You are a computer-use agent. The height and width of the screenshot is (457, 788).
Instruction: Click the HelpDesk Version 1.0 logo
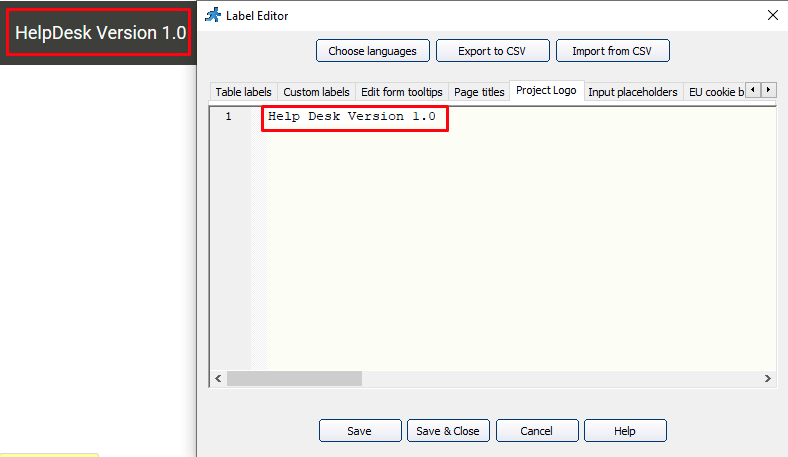(x=100, y=33)
